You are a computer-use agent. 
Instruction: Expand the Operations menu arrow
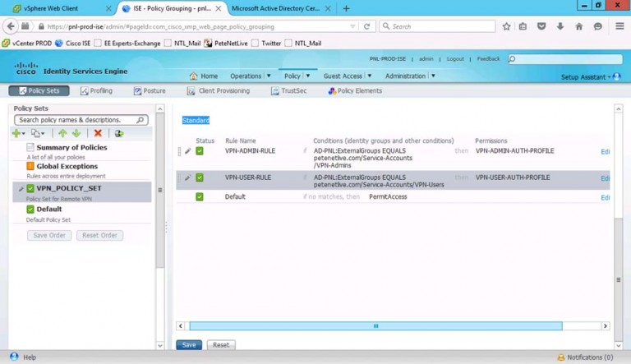(269, 76)
